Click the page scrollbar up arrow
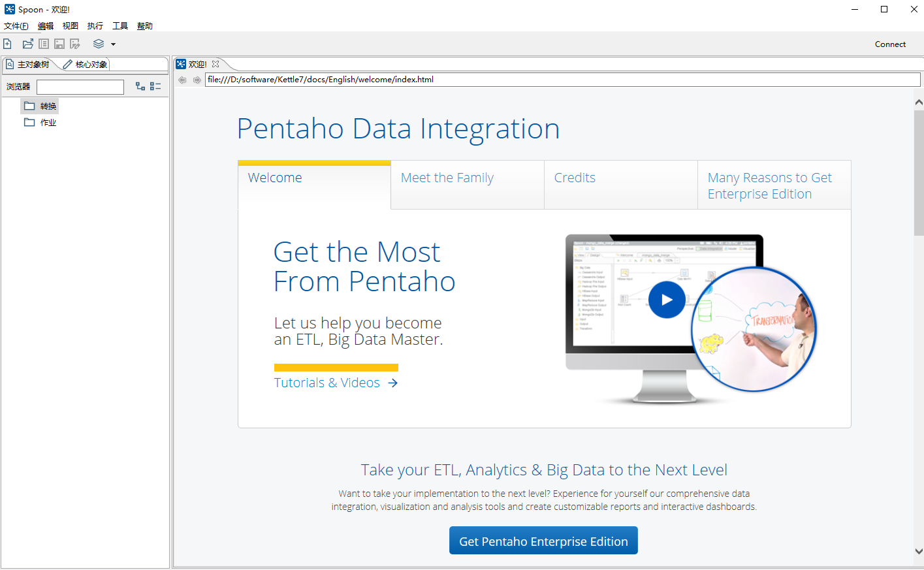Screen dimensions: 924x570 tap(919, 103)
